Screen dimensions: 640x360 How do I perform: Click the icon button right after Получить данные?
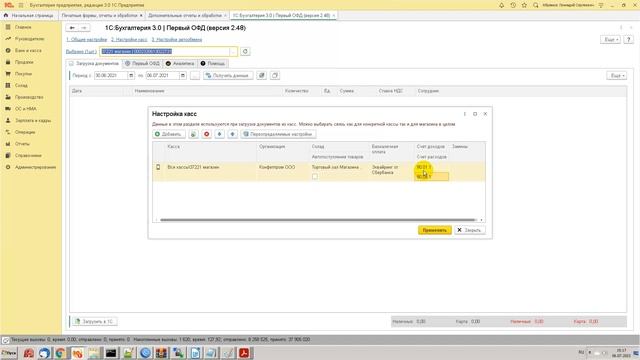click(x=262, y=76)
